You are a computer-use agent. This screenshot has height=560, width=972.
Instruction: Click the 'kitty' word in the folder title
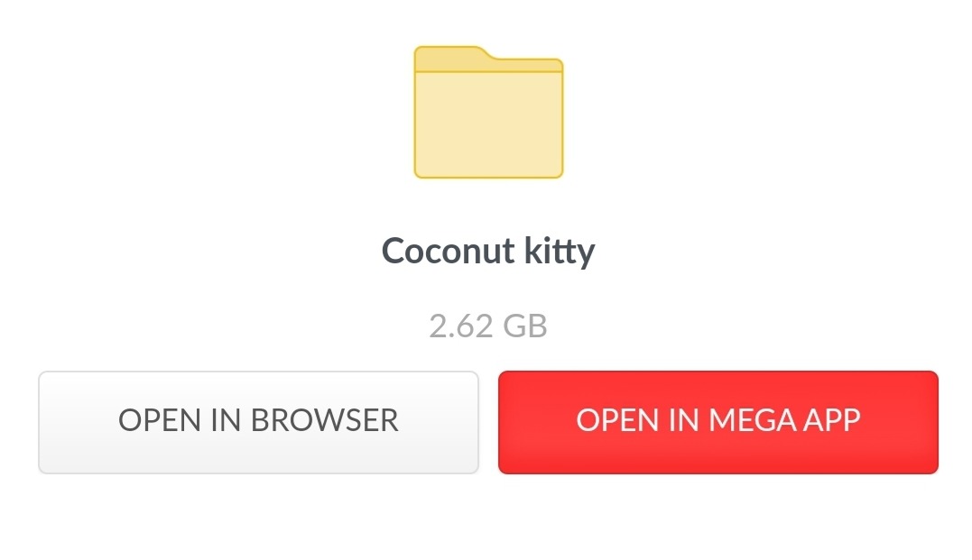click(x=552, y=251)
